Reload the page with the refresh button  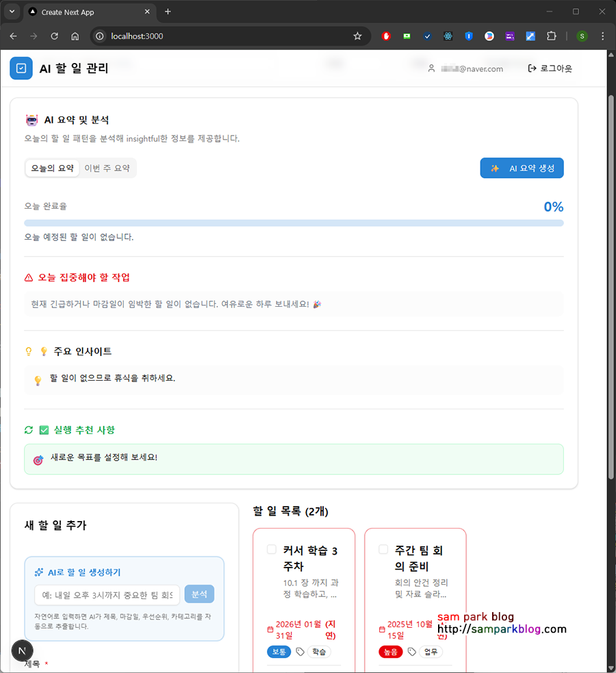pos(55,36)
